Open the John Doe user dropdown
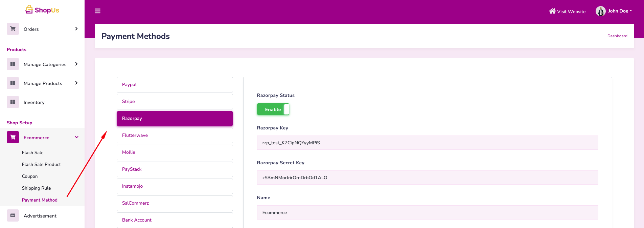This screenshot has height=228, width=644. 614,11
